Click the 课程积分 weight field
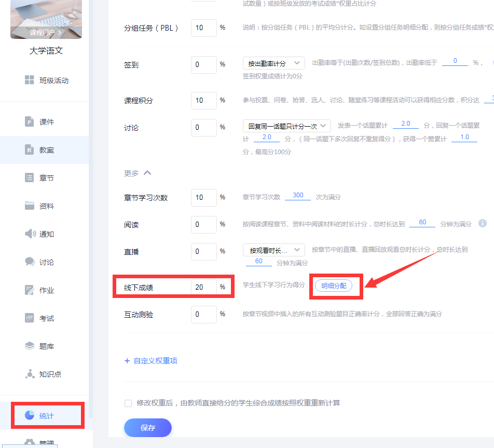This screenshot has height=448, width=494. [x=203, y=100]
